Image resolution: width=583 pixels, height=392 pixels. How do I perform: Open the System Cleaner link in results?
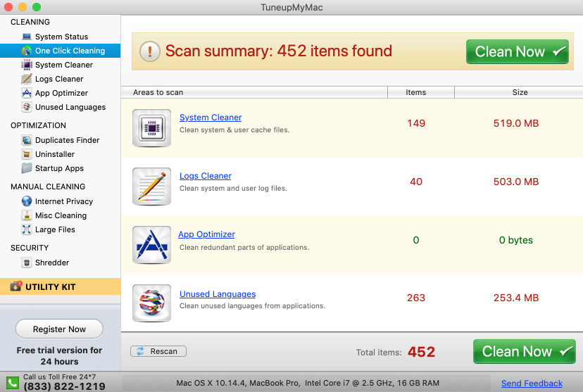coord(211,118)
